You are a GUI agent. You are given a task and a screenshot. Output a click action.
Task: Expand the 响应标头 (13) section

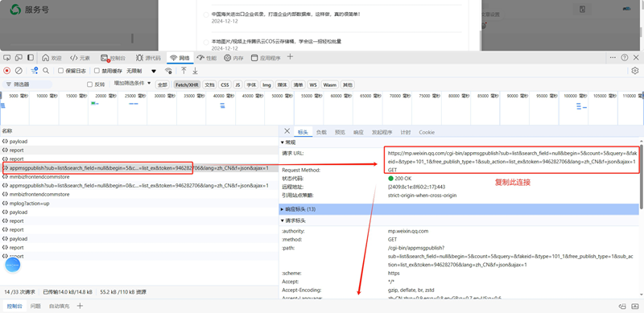point(459,209)
